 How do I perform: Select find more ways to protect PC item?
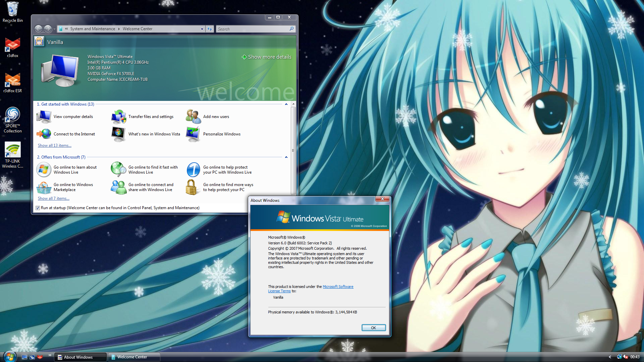pyautogui.click(x=220, y=187)
